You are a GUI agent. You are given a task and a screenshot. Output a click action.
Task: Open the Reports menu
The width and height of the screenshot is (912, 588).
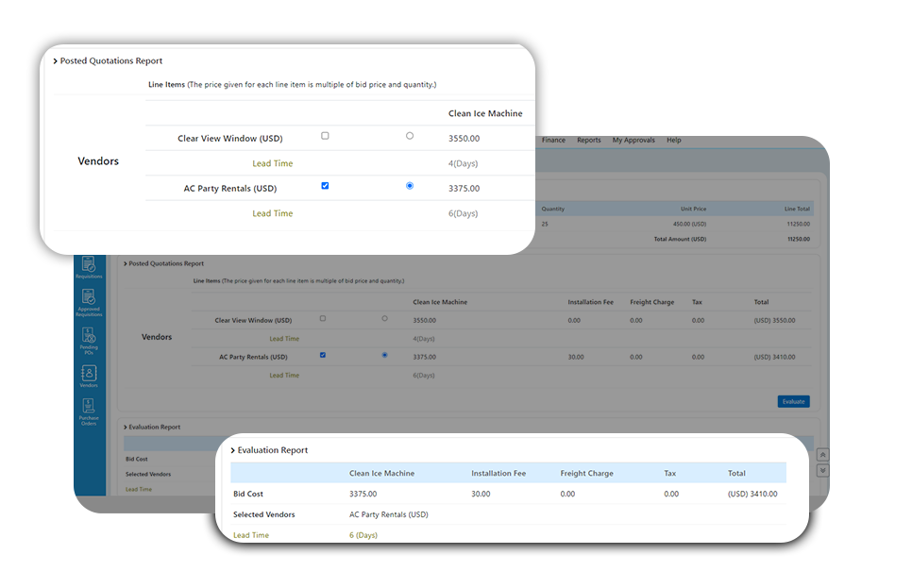point(588,140)
